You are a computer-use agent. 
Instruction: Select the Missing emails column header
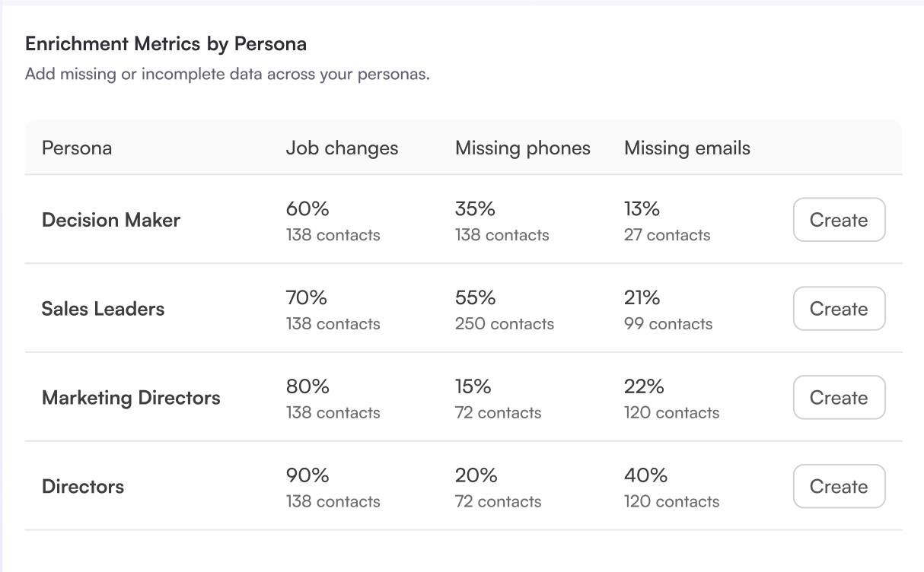(687, 148)
